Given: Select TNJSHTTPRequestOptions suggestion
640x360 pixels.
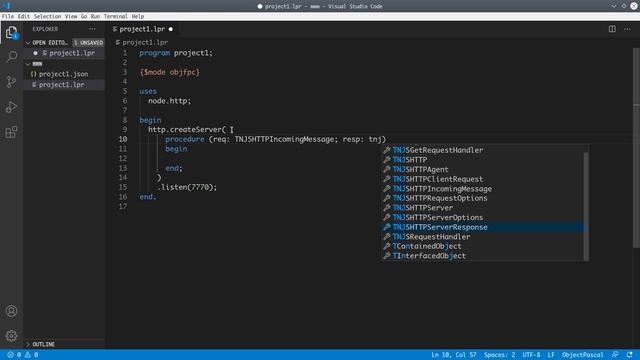Looking at the screenshot, I should (483, 198).
